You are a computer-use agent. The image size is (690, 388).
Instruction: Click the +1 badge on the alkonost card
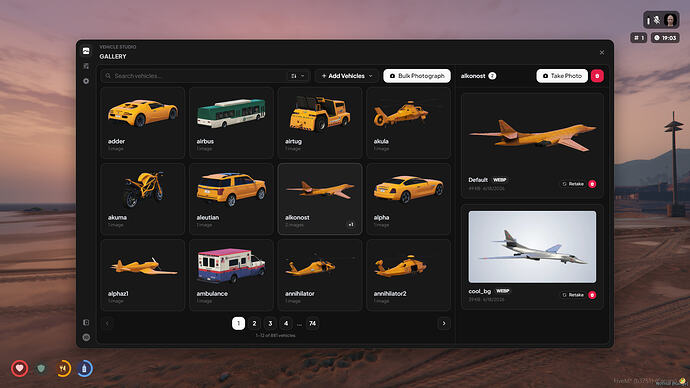tap(351, 225)
